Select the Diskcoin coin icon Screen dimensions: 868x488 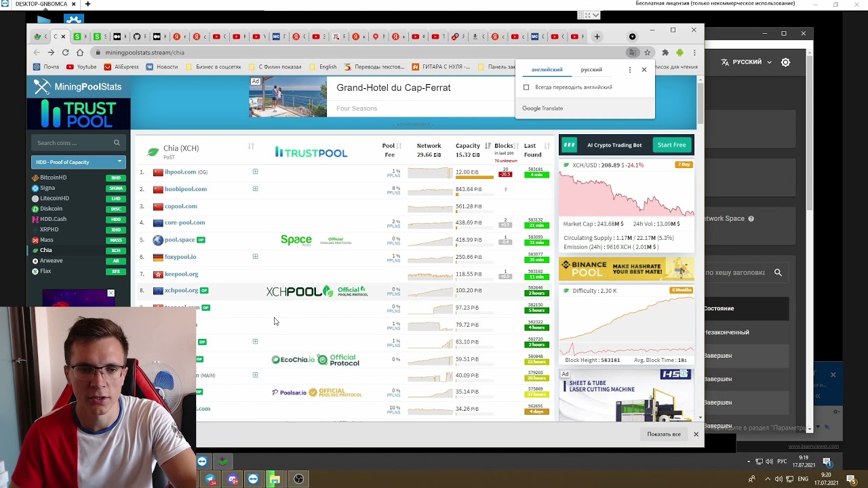[x=35, y=209]
